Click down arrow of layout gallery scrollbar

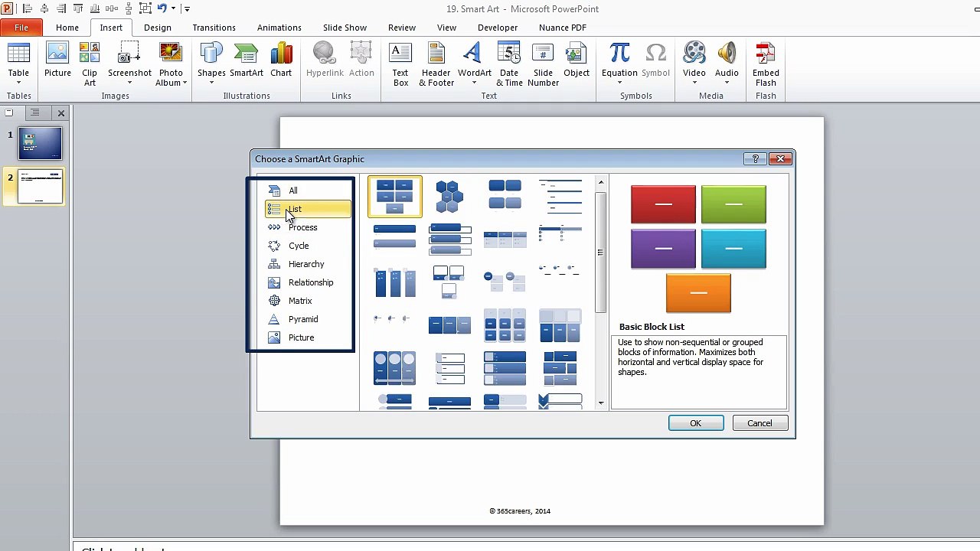click(x=601, y=403)
